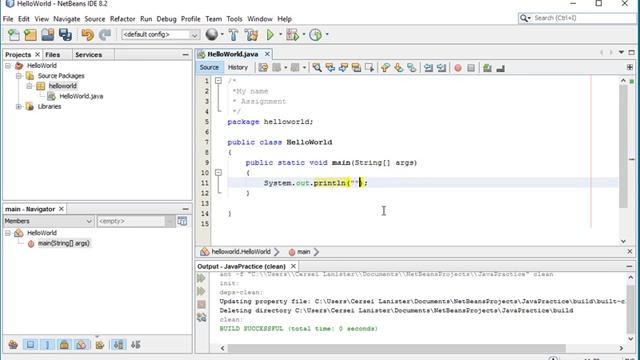The width and height of the screenshot is (640, 360).
Task: Collapse the comment fold at line 1
Action: pos(218,81)
